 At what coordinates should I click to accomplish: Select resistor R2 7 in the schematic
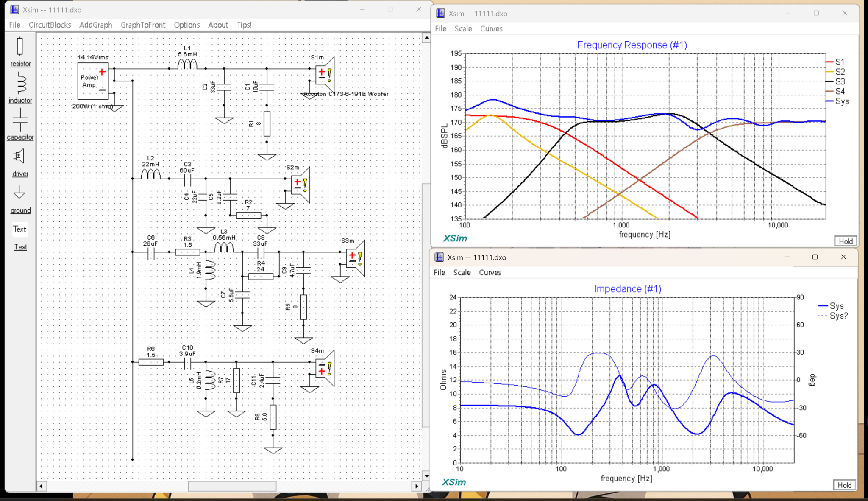(x=248, y=216)
